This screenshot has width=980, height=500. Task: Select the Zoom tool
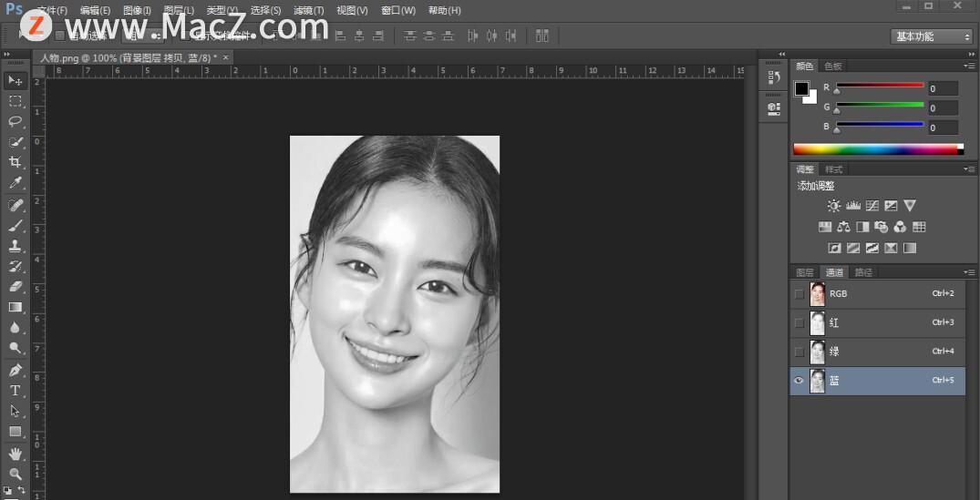coord(15,474)
